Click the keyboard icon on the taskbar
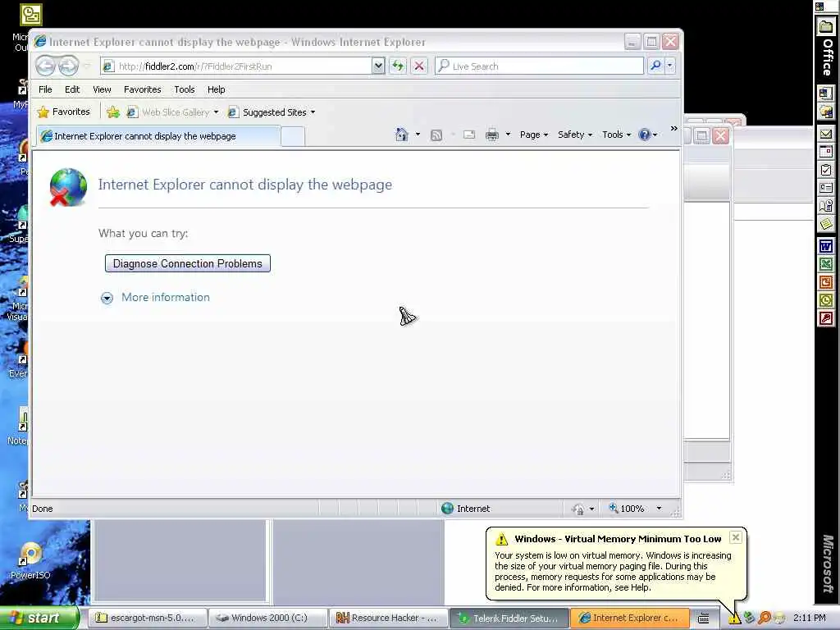This screenshot has height=630, width=840. (x=703, y=619)
